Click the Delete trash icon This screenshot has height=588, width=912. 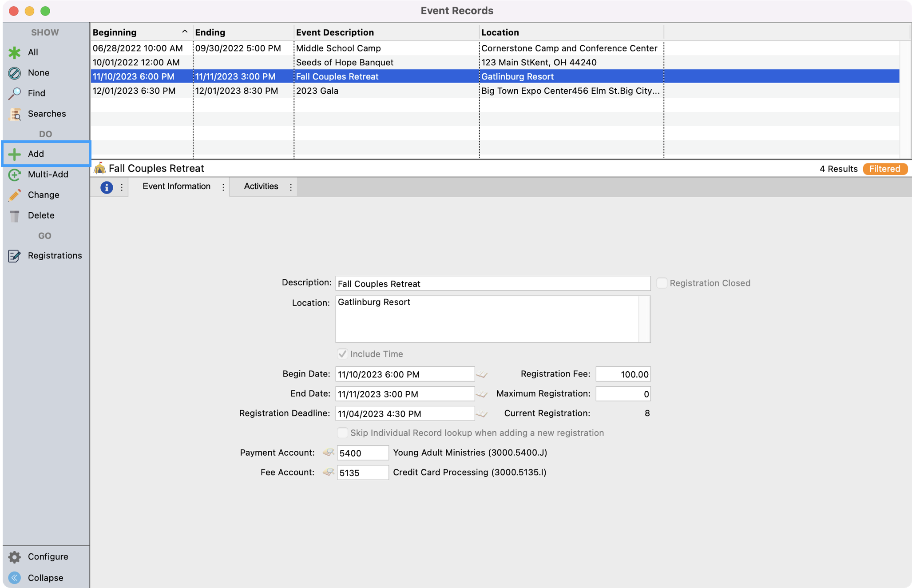15,216
